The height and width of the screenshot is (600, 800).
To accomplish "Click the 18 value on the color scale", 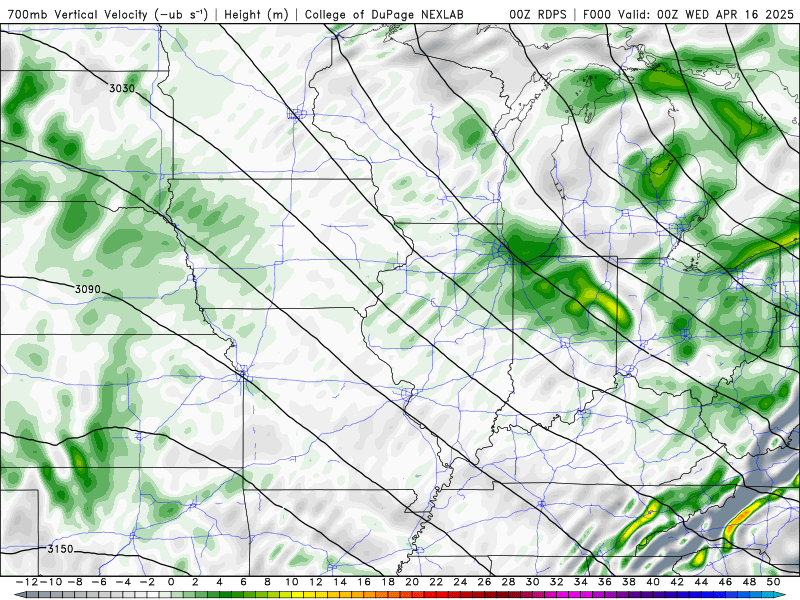I will click(388, 582).
